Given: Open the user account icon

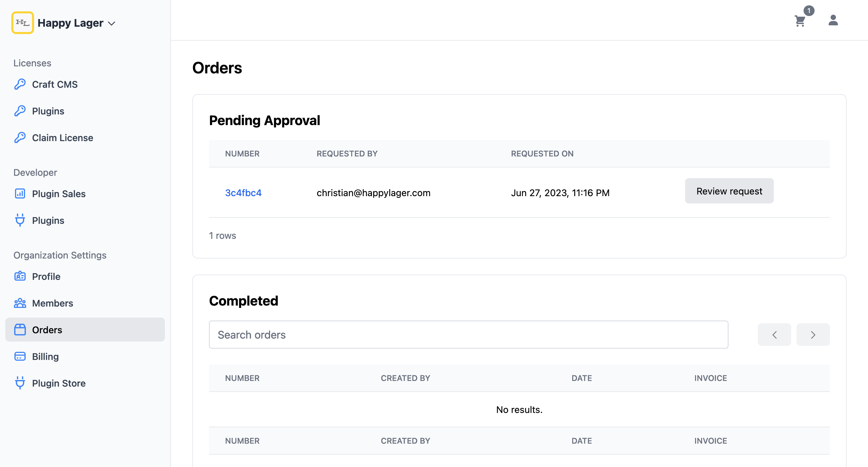Looking at the screenshot, I should (x=833, y=20).
